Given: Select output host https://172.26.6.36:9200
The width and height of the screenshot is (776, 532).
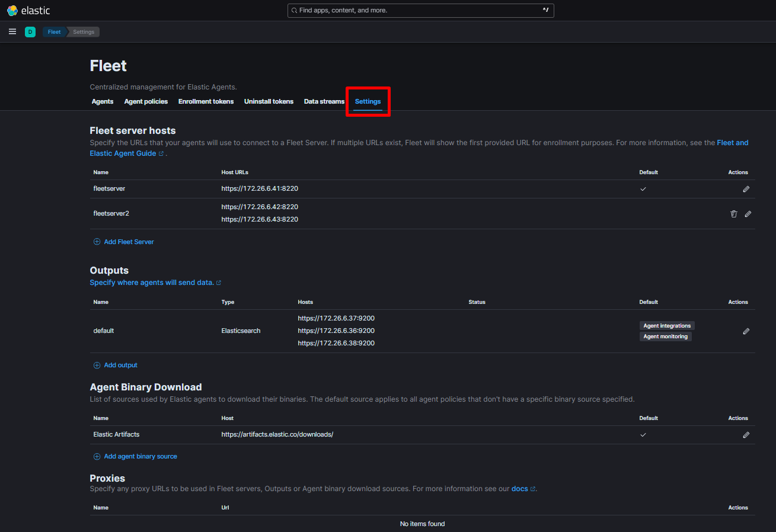Looking at the screenshot, I should pos(336,331).
